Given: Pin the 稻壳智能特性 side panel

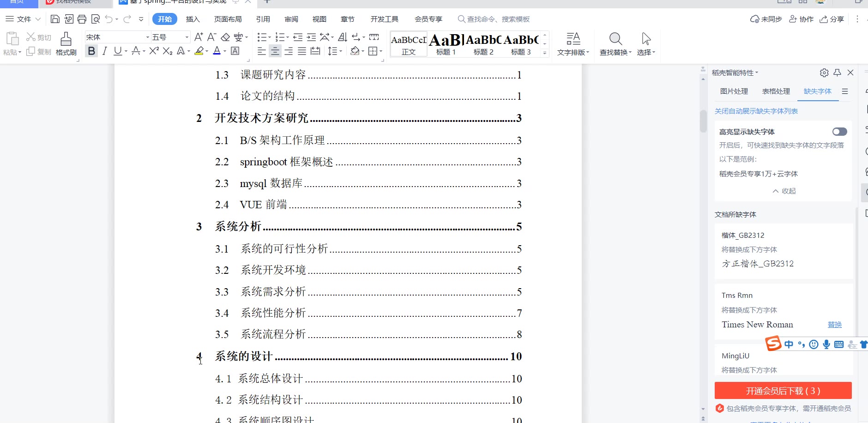Looking at the screenshot, I should [x=837, y=73].
